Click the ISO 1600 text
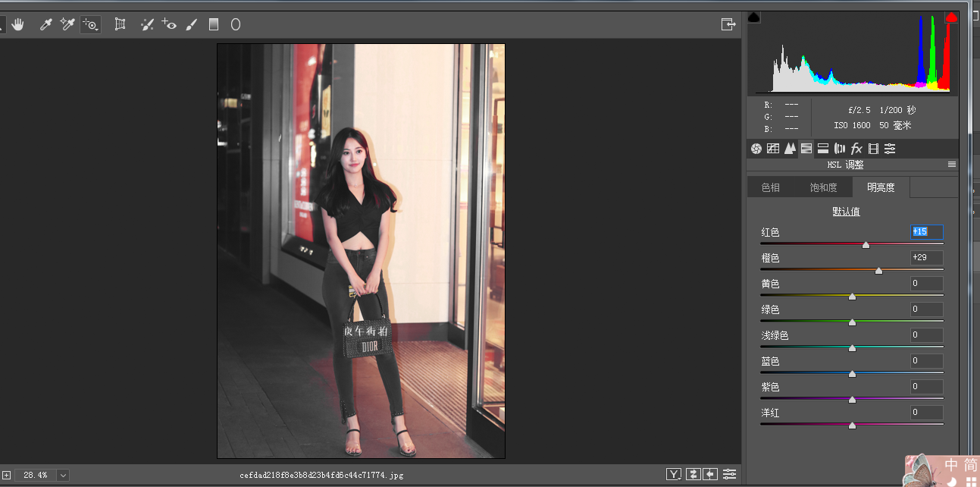This screenshot has height=487, width=980. [852, 126]
